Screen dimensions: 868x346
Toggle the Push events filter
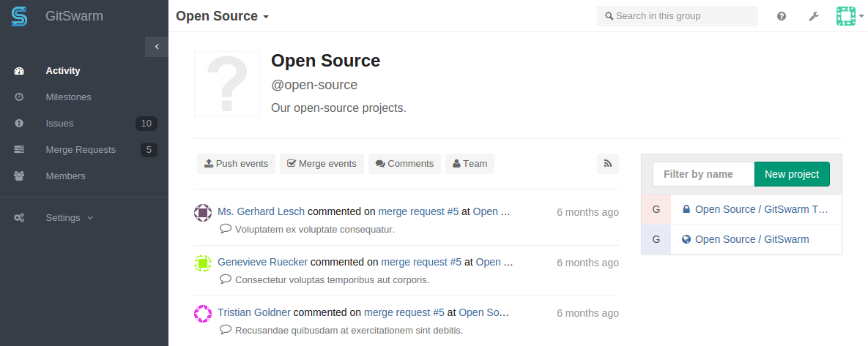click(x=237, y=164)
